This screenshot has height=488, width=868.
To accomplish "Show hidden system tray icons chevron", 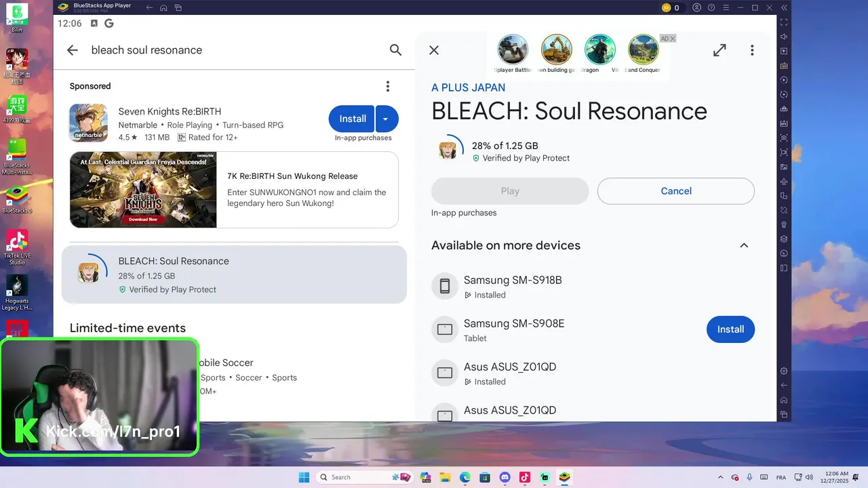I will (720, 477).
